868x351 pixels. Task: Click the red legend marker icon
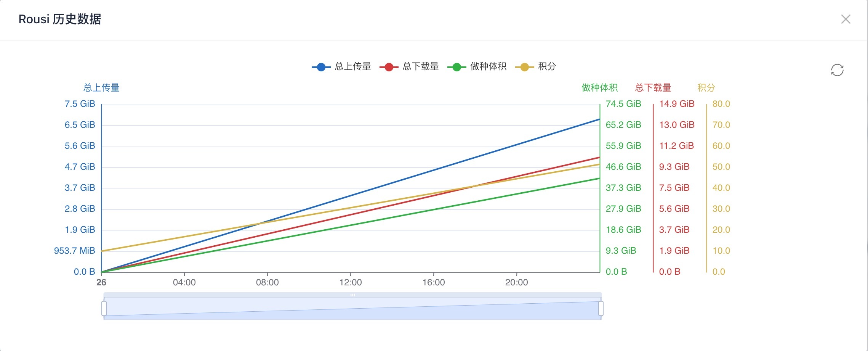click(x=389, y=67)
